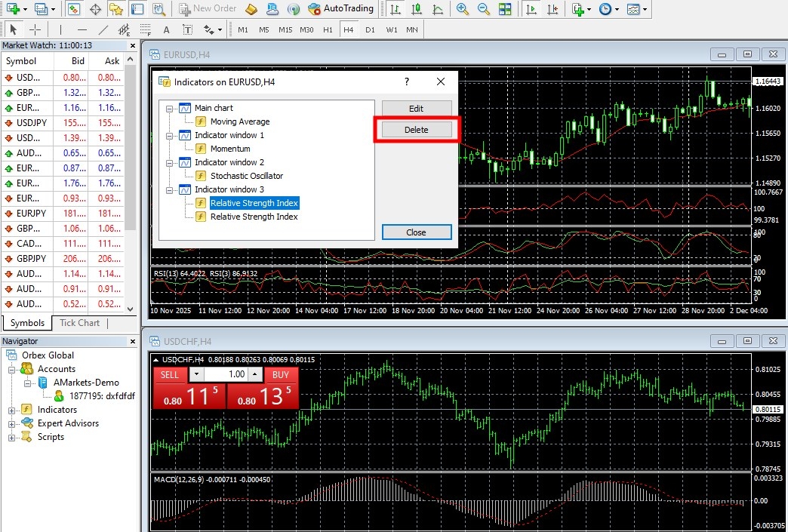The width and height of the screenshot is (788, 532).
Task: Select the Fibonacci retracement drawing tool
Action: point(145,30)
